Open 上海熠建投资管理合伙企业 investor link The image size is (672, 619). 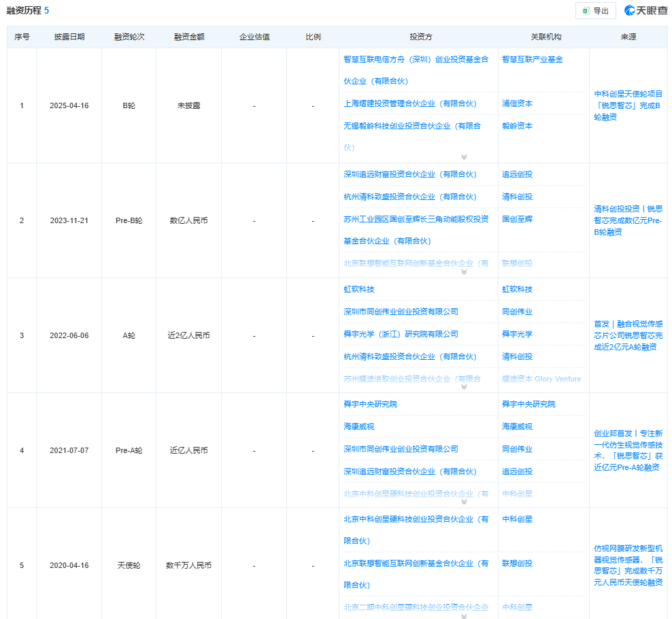pyautogui.click(x=410, y=103)
